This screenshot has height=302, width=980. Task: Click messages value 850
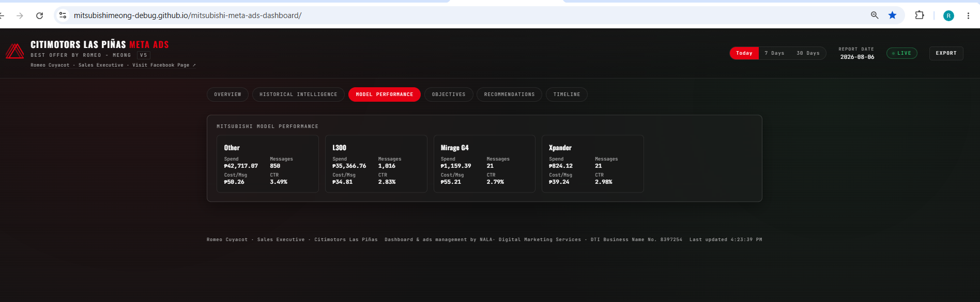click(275, 166)
